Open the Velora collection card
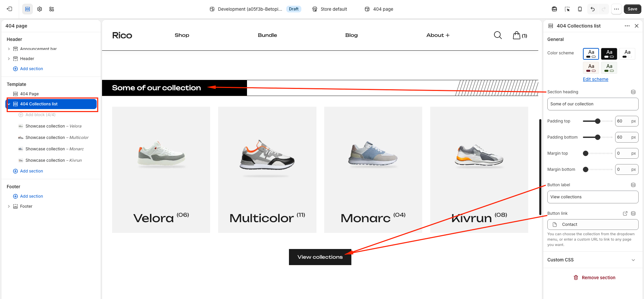 pos(161,170)
